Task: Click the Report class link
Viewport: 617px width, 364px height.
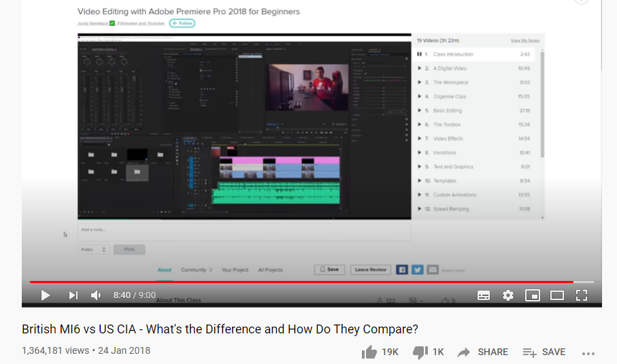Action: [x=453, y=270]
